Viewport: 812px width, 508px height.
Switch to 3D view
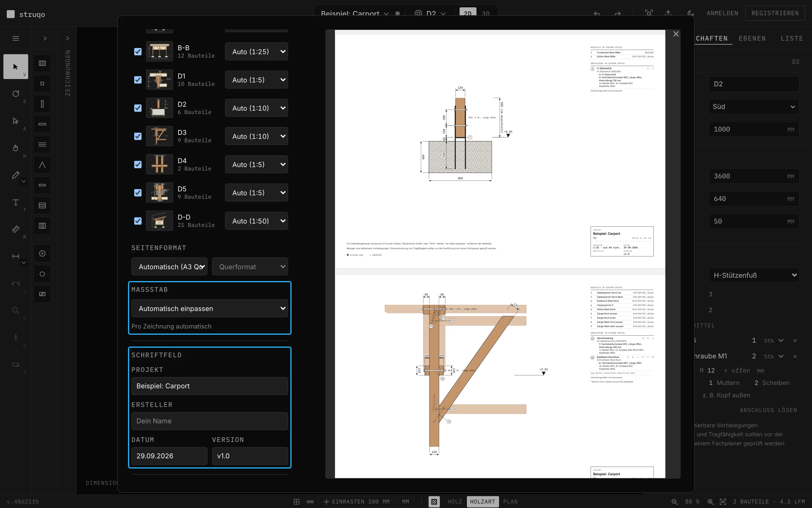coord(486,14)
